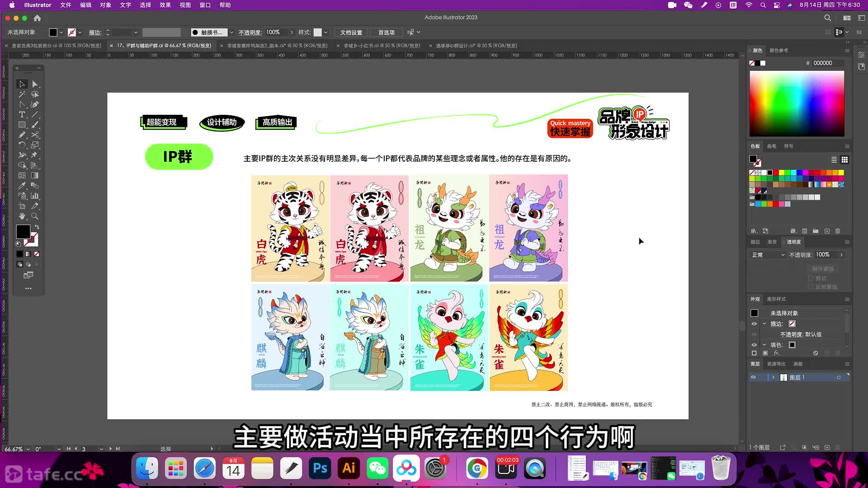Image resolution: width=868 pixels, height=488 pixels.
Task: Open 样式 style dropdown
Action: 325,32
